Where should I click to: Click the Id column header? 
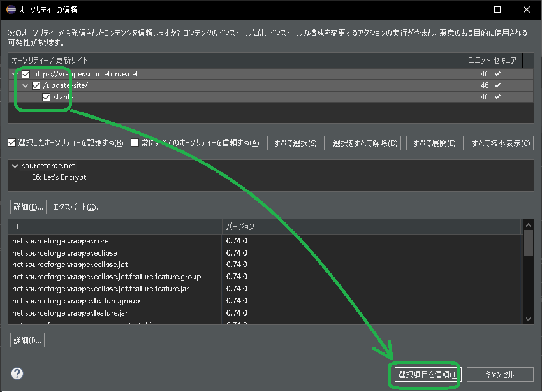pos(115,227)
